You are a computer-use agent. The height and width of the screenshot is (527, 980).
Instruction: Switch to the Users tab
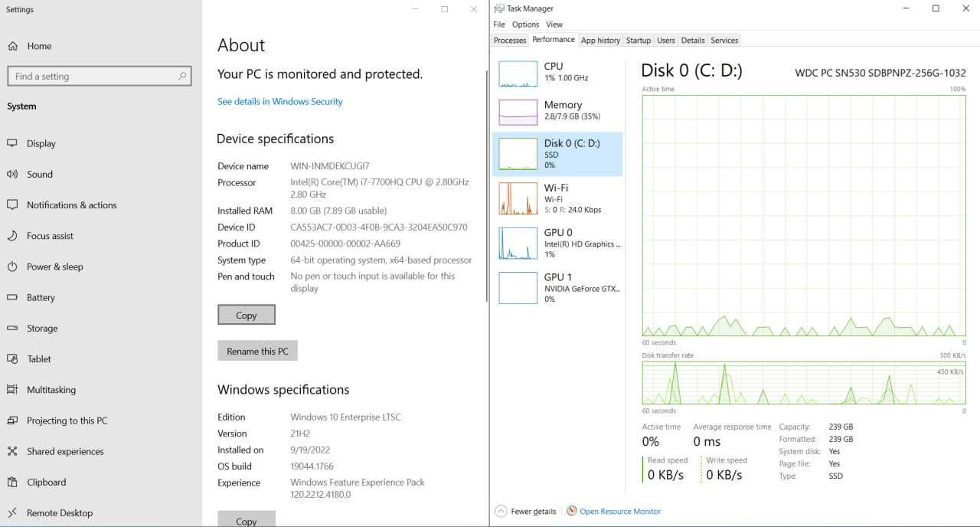666,41
